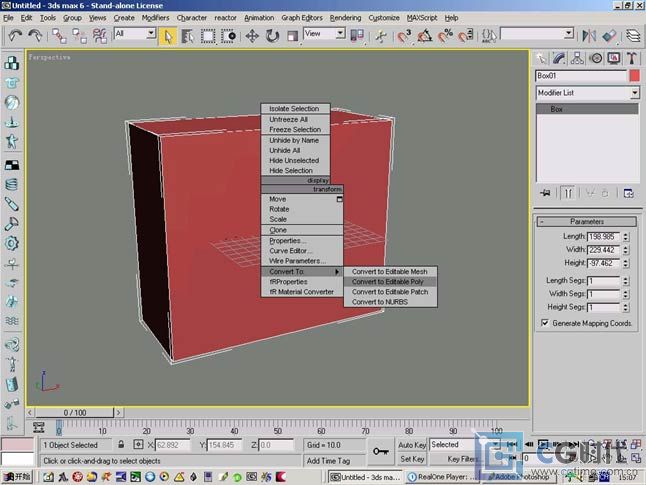Toggle Show End Result button
646x485 pixels.
click(568, 193)
